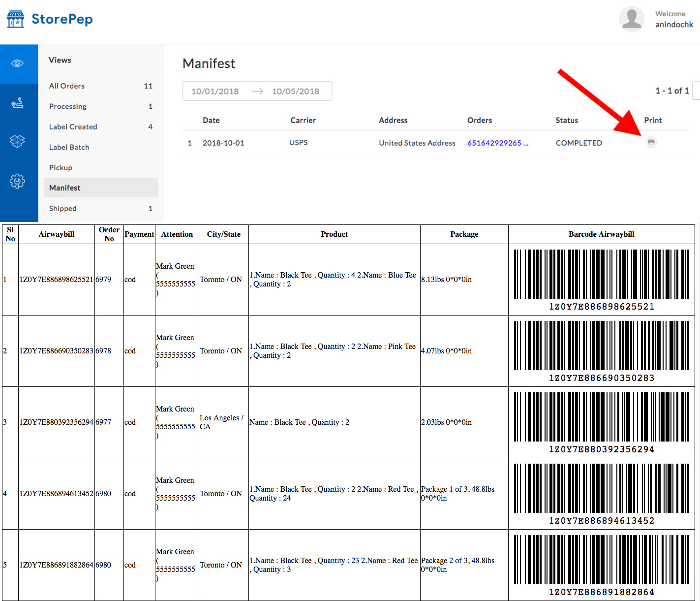
Task: Select Pickup view
Action: point(101,167)
